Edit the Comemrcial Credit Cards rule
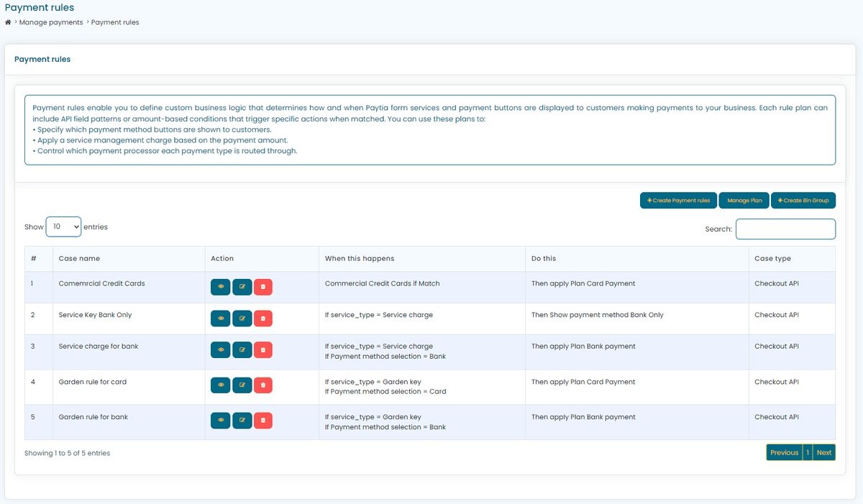Viewport: 863px width, 504px height. [242, 287]
